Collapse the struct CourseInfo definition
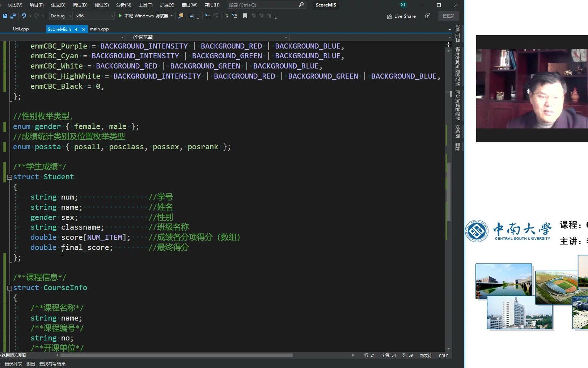 click(x=9, y=288)
